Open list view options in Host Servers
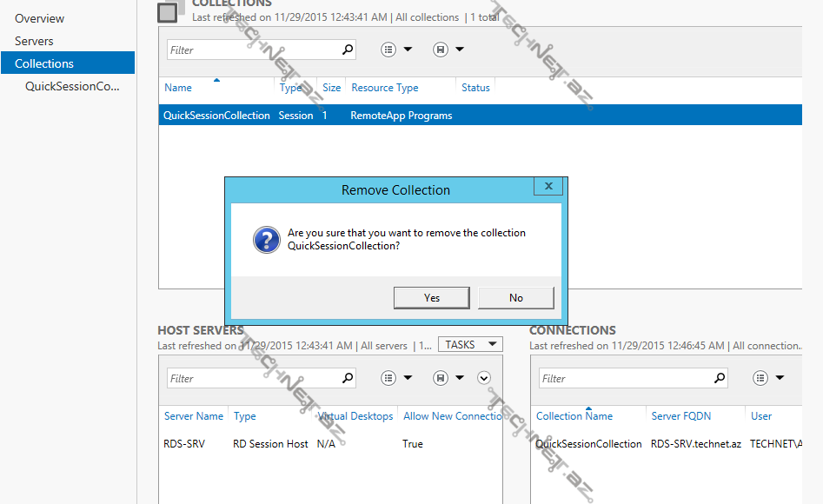This screenshot has height=504, width=823. [396, 378]
